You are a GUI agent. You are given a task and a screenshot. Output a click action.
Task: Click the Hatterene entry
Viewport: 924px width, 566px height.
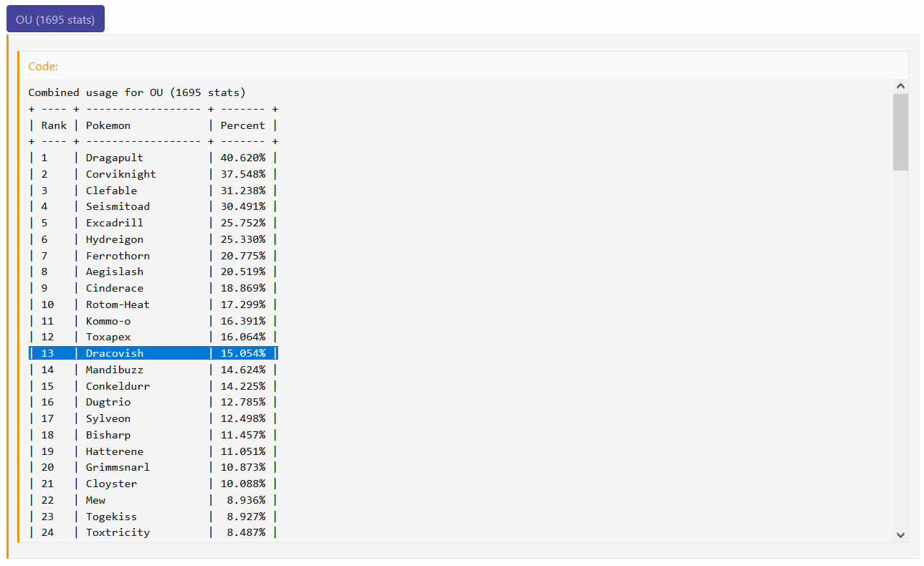tap(115, 451)
